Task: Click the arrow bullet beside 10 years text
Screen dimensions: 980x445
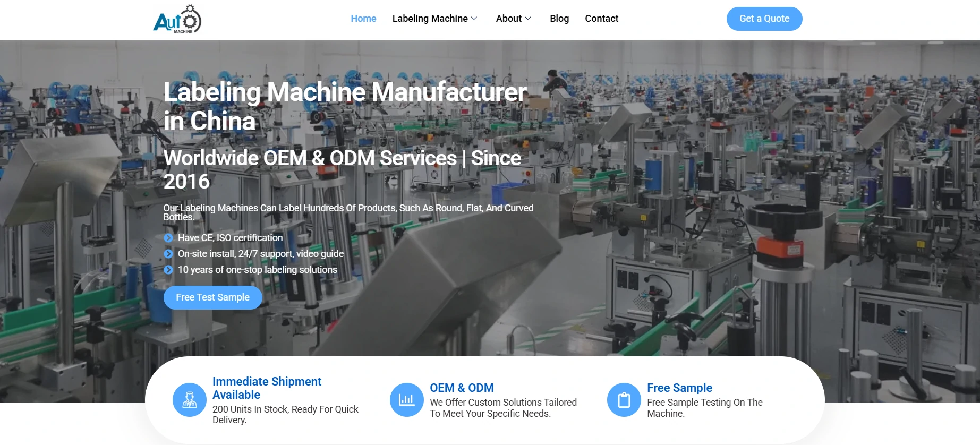Action: click(168, 270)
